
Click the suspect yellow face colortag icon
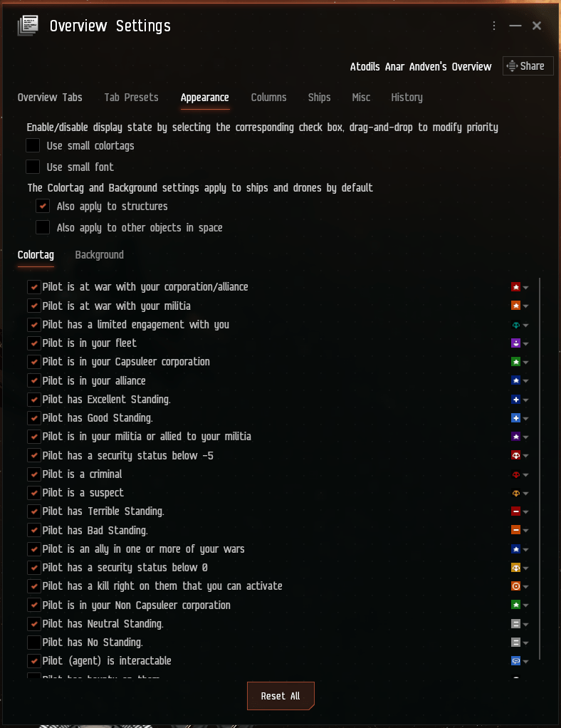[514, 492]
